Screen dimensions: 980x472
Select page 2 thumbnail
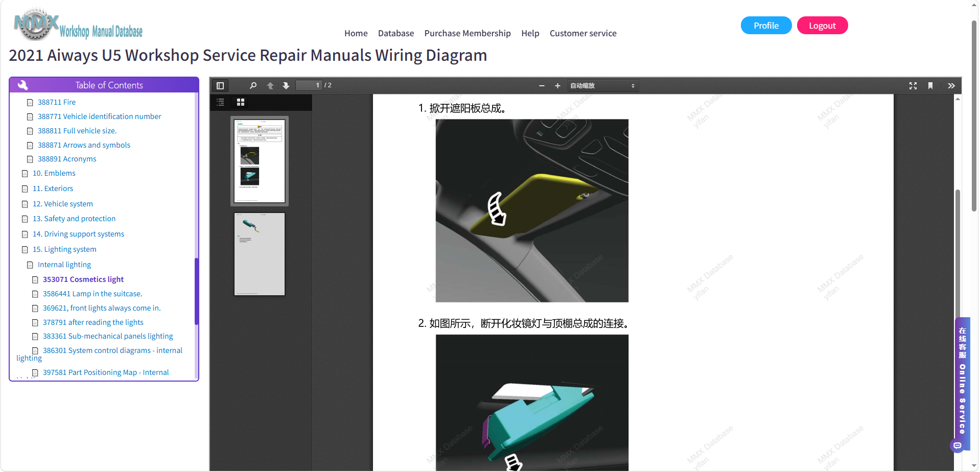(260, 254)
